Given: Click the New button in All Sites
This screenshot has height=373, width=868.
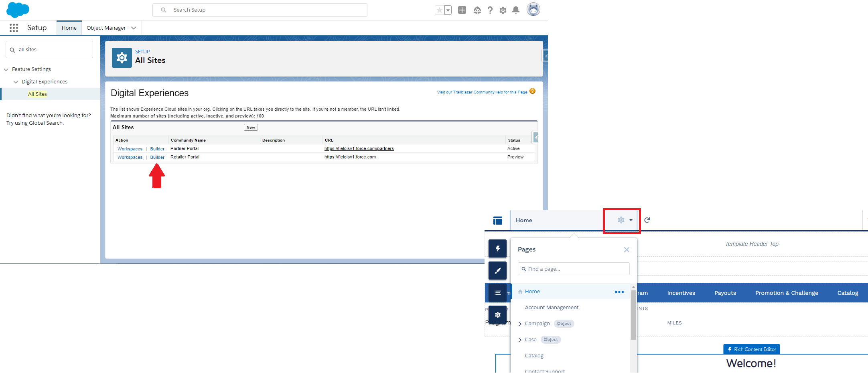Looking at the screenshot, I should coord(251,128).
